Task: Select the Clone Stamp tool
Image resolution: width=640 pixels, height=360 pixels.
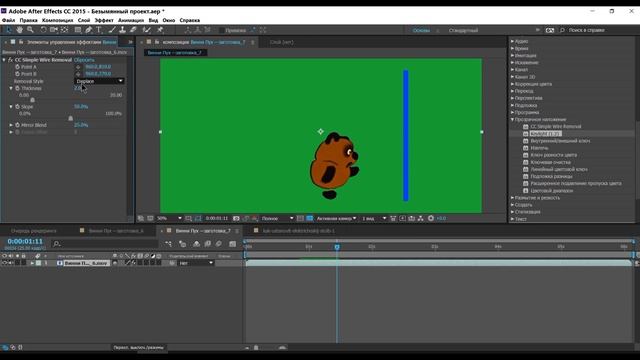Action: (122, 30)
